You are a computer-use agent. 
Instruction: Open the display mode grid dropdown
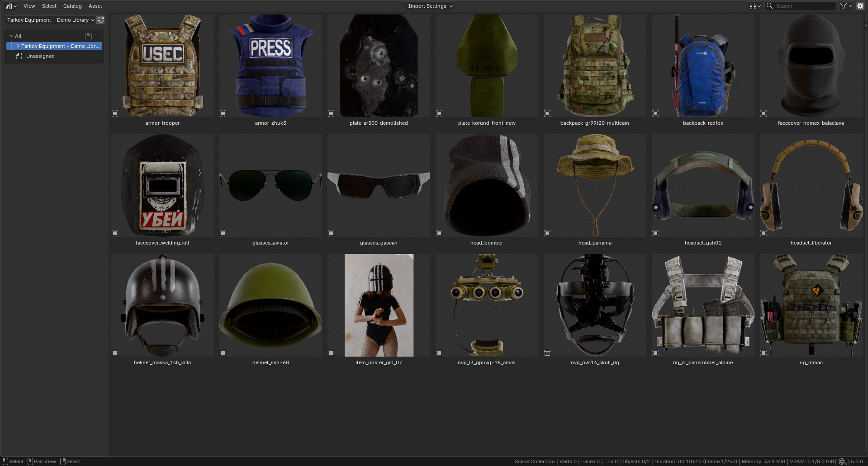pyautogui.click(x=754, y=6)
